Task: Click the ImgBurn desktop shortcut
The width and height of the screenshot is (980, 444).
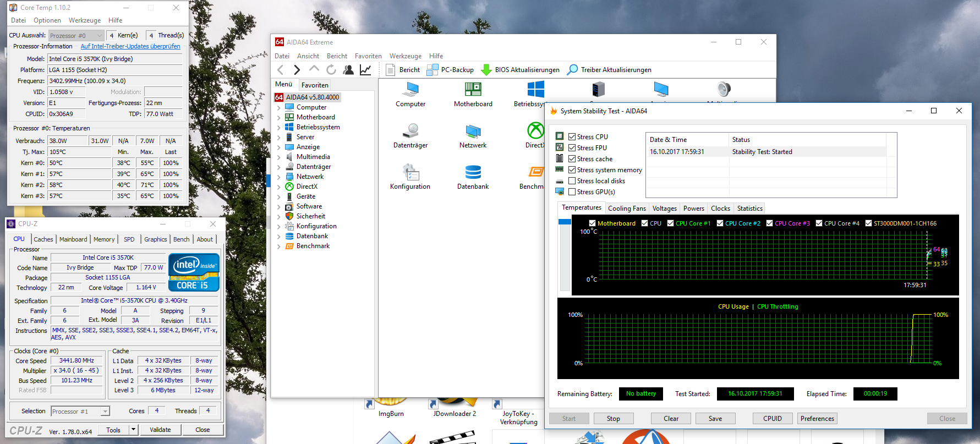Action: click(391, 408)
